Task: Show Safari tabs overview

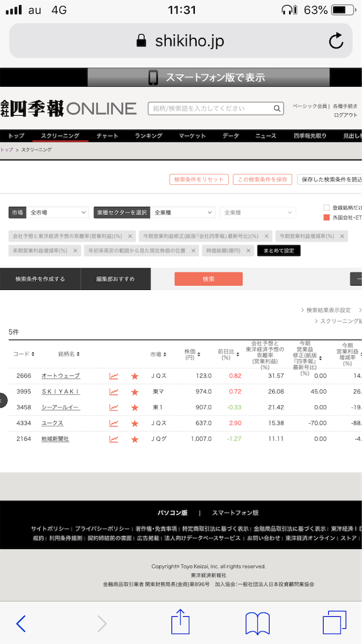Action: (334, 623)
